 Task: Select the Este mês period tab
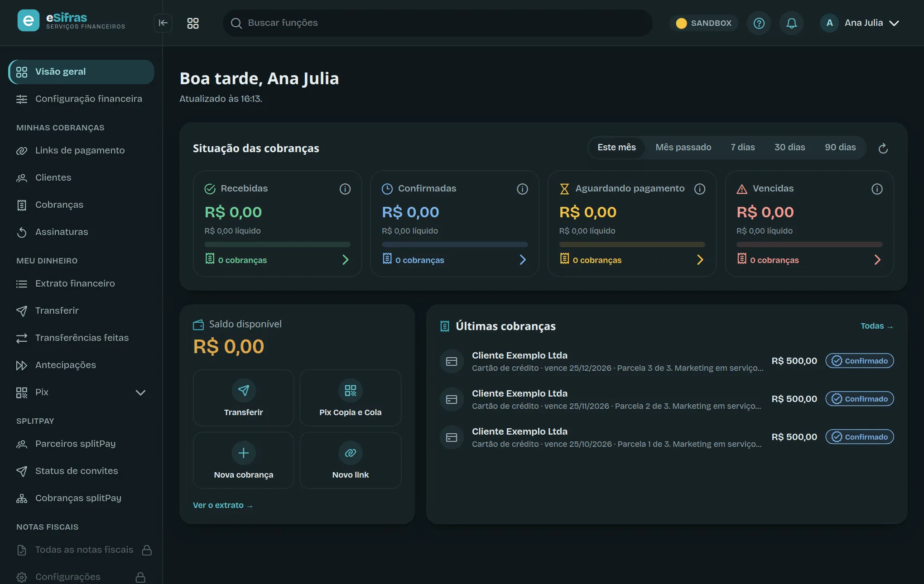click(616, 148)
